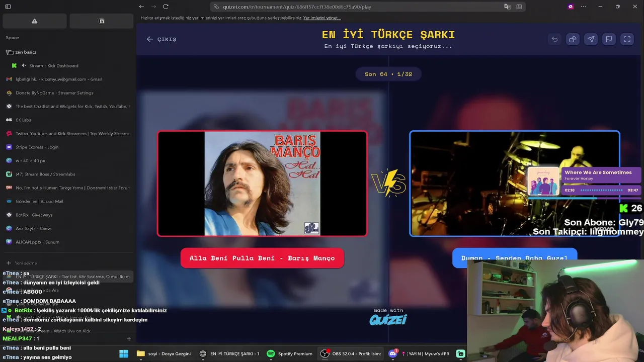Switch to Stripe Express - Login tab

[x=68, y=147]
